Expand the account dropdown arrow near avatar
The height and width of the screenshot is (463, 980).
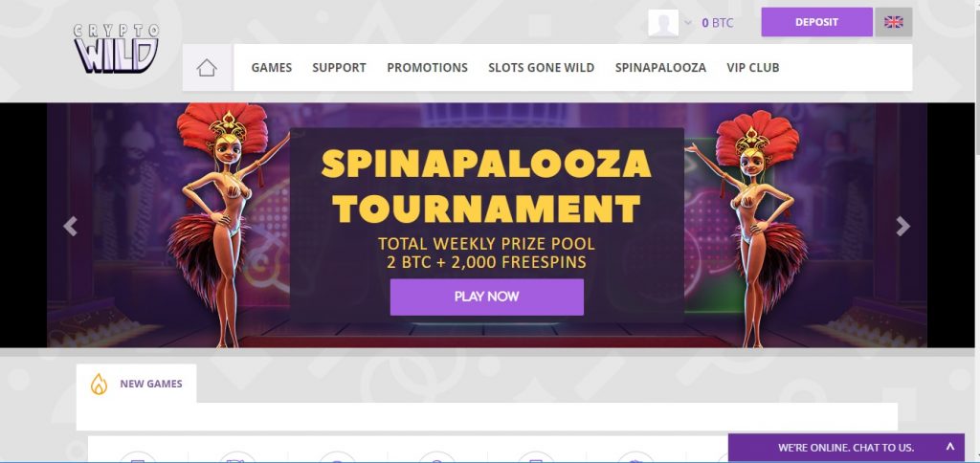[688, 23]
